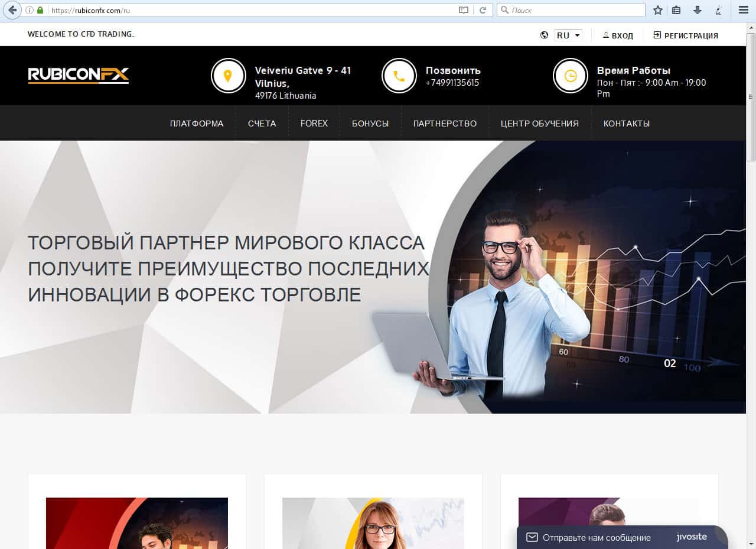
Task: Select FOREX in the navigation bar
Action: click(x=314, y=124)
